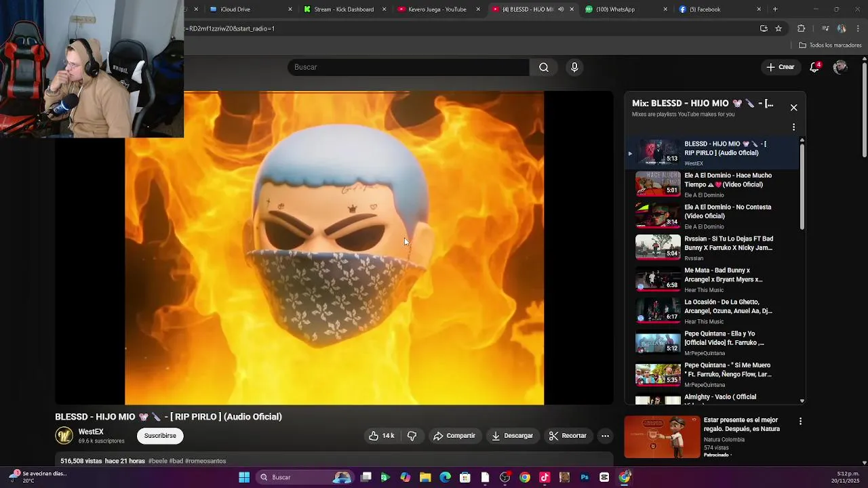The height and width of the screenshot is (488, 868).
Task: Open options menu for Natura ad
Action: click(x=800, y=421)
